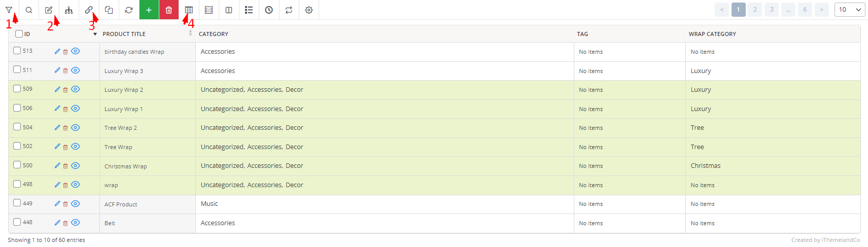Open the clock history icon
Viewport: 868px width, 247px height.
pyautogui.click(x=269, y=10)
